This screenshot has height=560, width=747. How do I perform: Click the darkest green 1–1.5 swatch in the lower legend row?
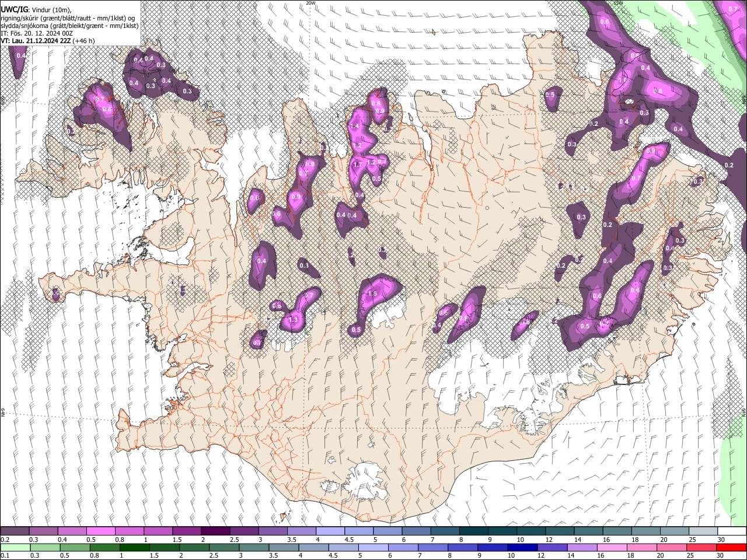[134, 547]
